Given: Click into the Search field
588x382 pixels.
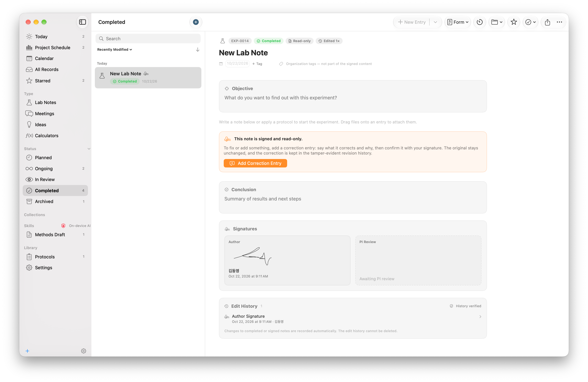Looking at the screenshot, I should click(148, 39).
